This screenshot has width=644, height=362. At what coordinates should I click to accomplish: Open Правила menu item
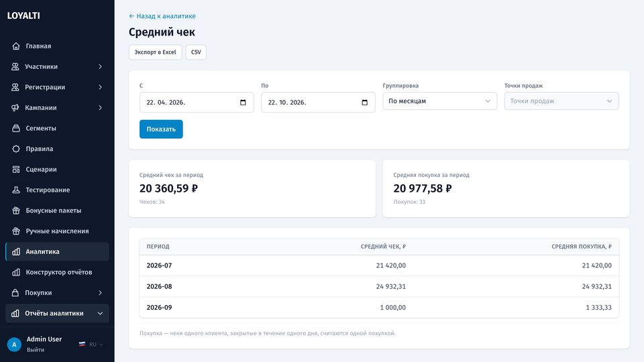click(57, 149)
